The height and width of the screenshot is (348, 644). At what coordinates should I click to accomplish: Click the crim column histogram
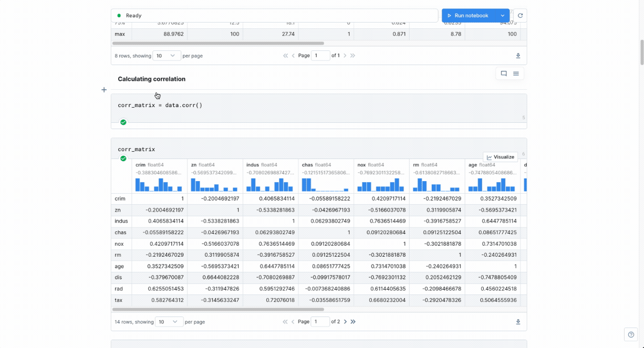click(x=159, y=185)
